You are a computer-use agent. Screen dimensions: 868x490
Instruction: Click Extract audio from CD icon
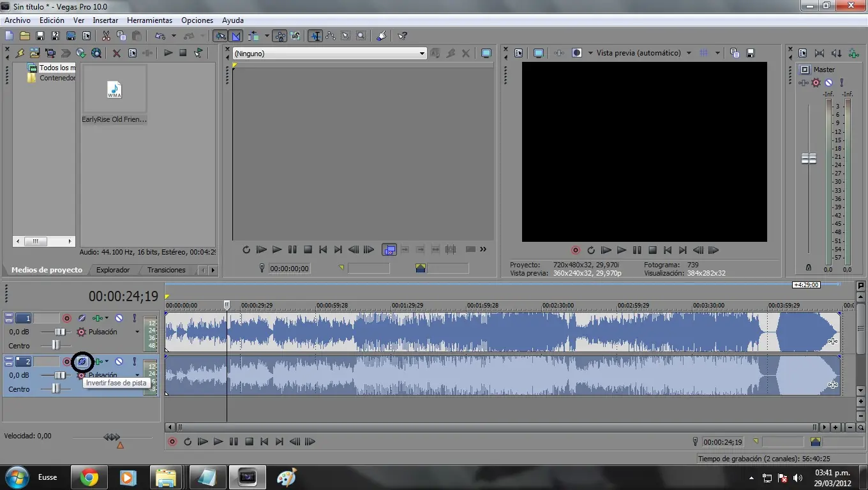click(x=81, y=53)
